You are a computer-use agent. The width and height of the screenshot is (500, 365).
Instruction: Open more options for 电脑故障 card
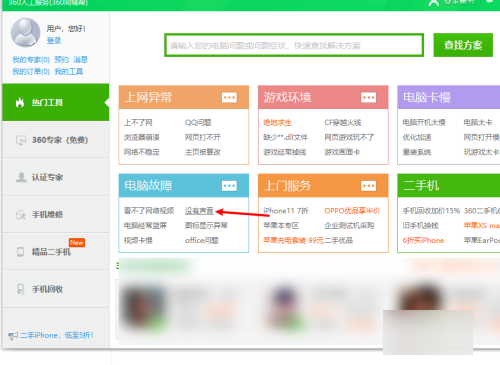(229, 186)
